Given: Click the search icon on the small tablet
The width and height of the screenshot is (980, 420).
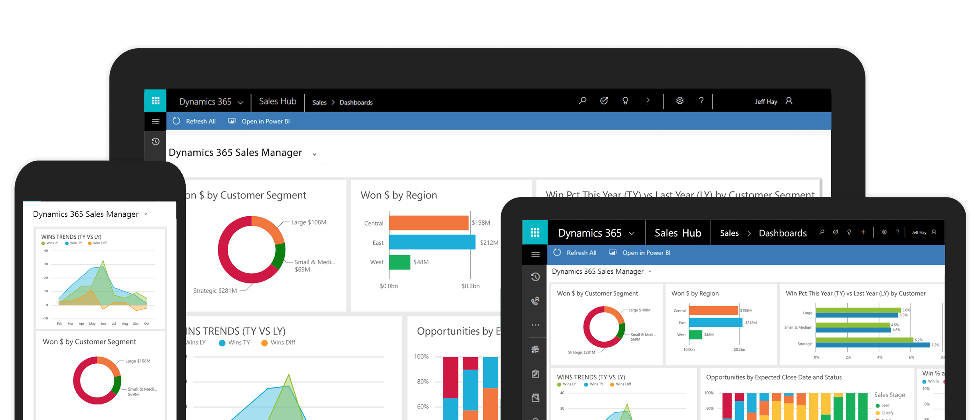Looking at the screenshot, I should pos(822,232).
